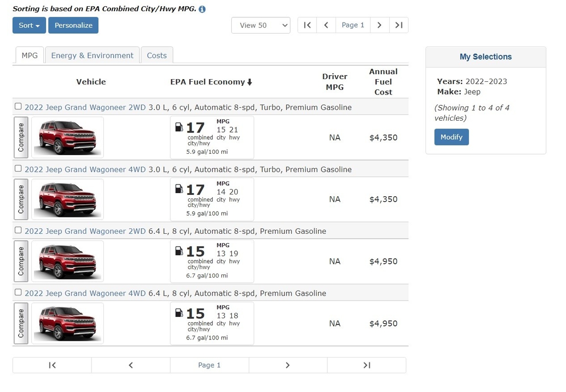This screenshot has width=566, height=392.
Task: Check the Grand Wagoneer 4WD 6.4 L box
Action: click(18, 292)
